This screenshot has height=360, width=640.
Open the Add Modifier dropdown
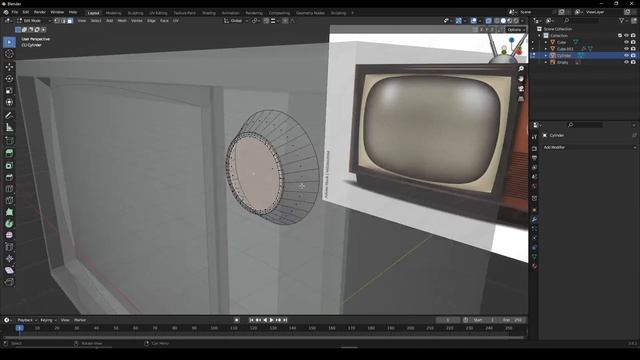tap(589, 147)
